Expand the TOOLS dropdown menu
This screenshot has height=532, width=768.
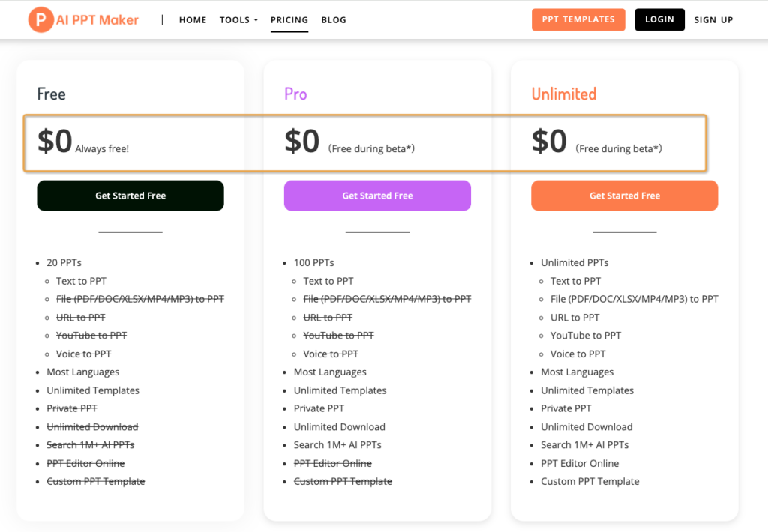(238, 20)
